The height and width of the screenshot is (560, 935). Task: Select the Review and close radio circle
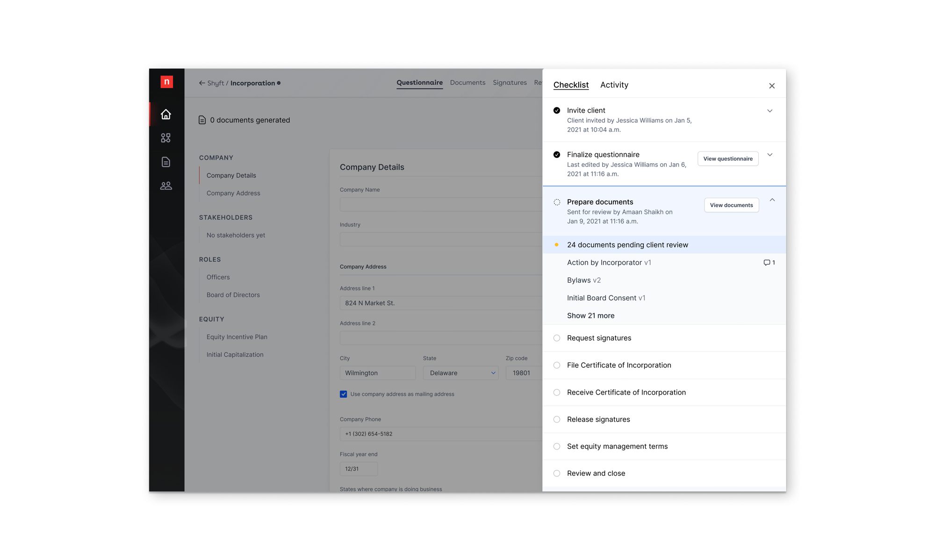click(556, 474)
